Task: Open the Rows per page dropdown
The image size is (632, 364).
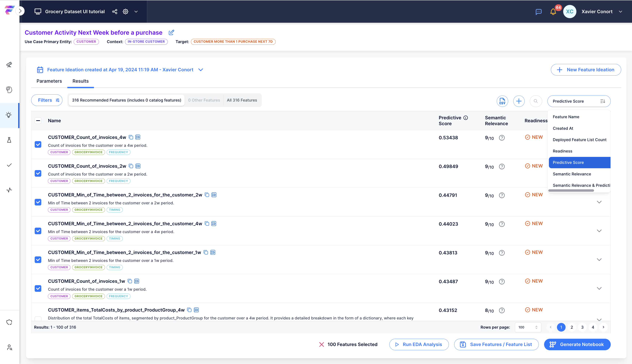Action: 528,327
